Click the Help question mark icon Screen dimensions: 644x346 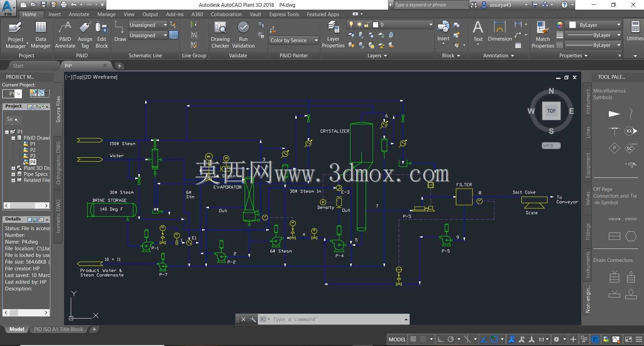(x=565, y=5)
